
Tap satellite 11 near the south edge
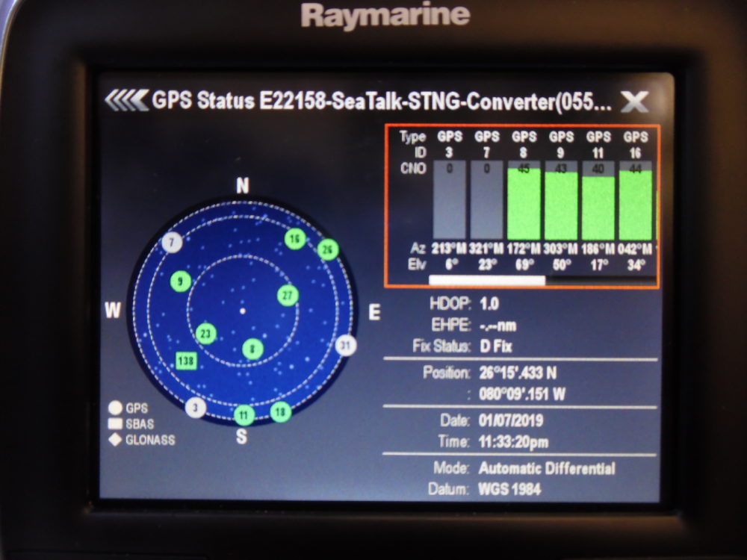pos(244,415)
